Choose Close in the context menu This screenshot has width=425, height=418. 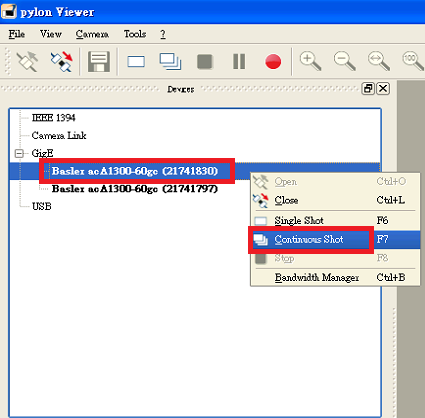(x=335, y=200)
